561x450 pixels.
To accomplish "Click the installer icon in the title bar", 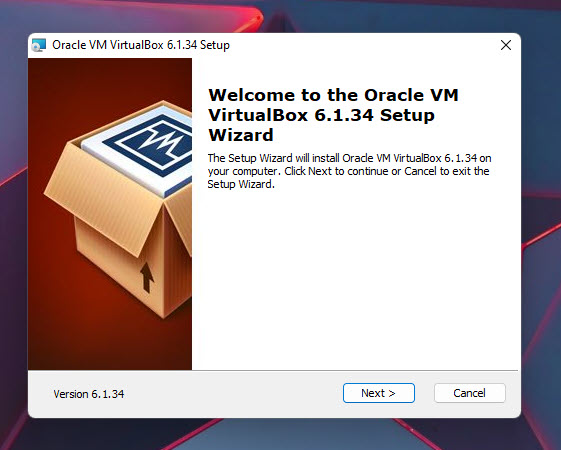I will (x=39, y=45).
